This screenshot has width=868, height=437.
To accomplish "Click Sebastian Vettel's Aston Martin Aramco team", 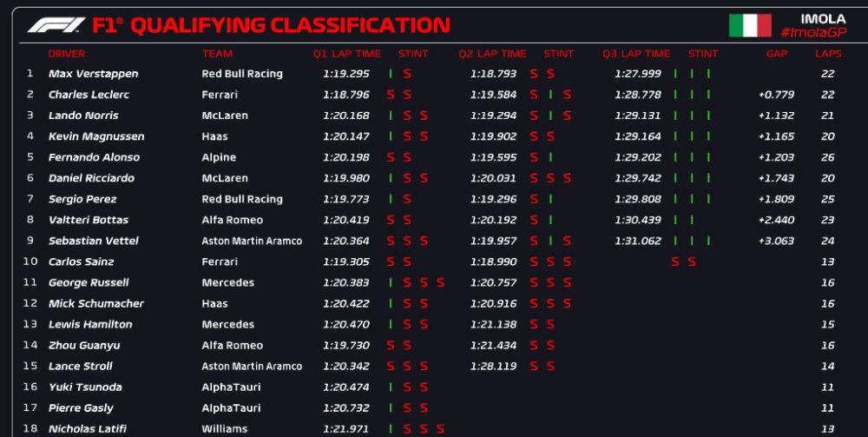I will pyautogui.click(x=252, y=241).
